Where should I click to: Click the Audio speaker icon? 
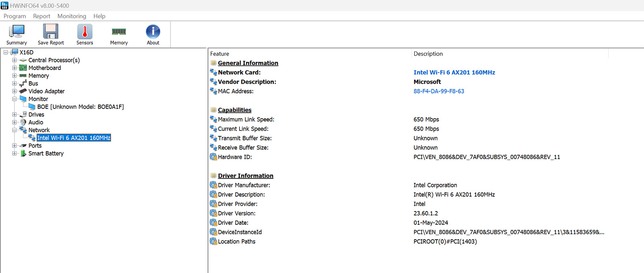click(x=23, y=122)
